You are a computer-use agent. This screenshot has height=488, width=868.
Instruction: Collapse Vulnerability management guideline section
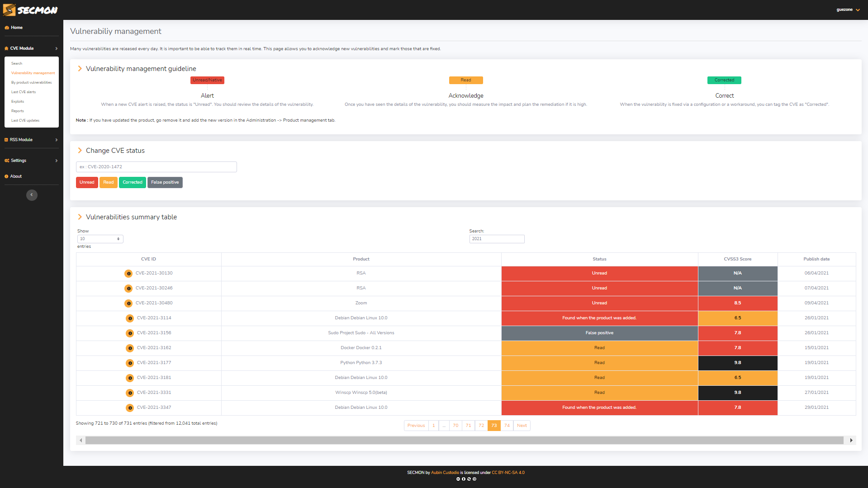tap(80, 69)
